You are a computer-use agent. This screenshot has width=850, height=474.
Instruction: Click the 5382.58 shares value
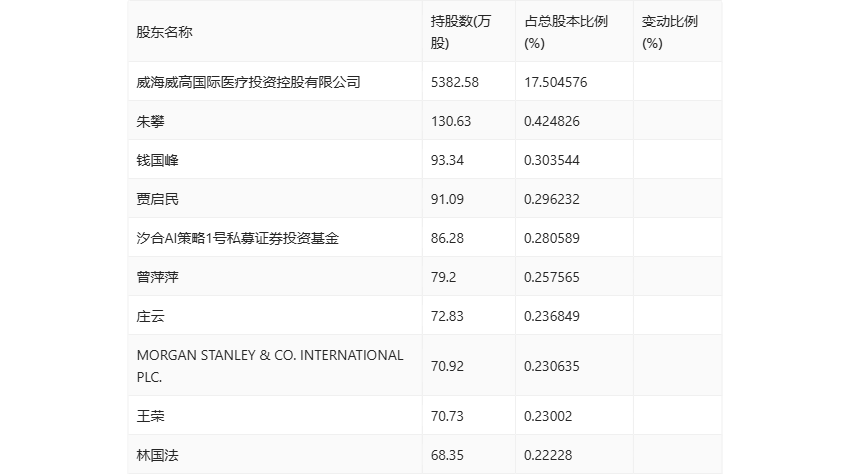tap(455, 82)
